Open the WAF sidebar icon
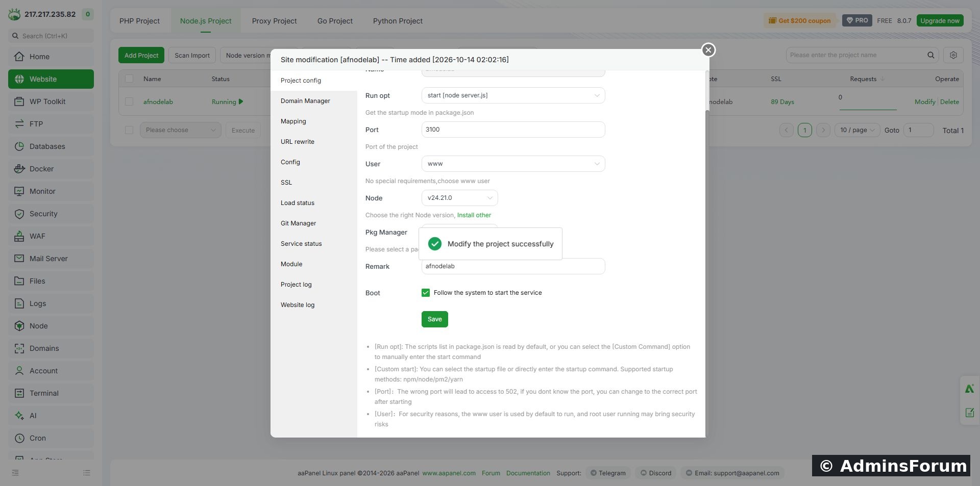 [19, 236]
